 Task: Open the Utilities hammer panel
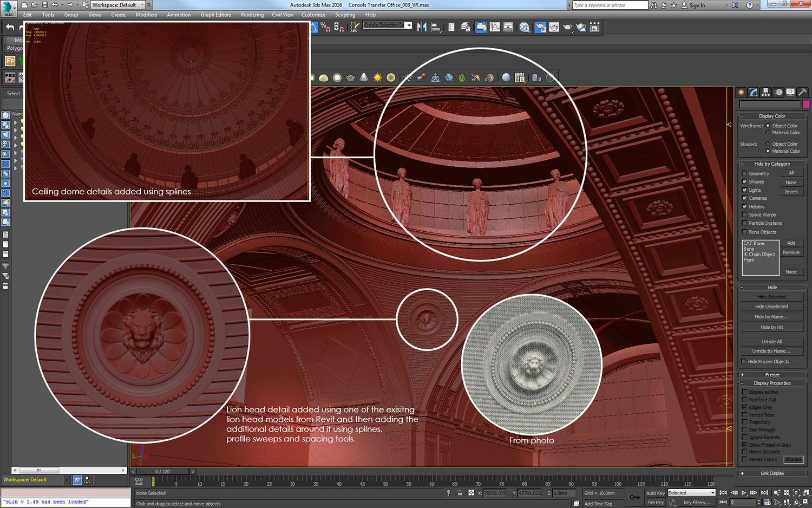(x=802, y=93)
